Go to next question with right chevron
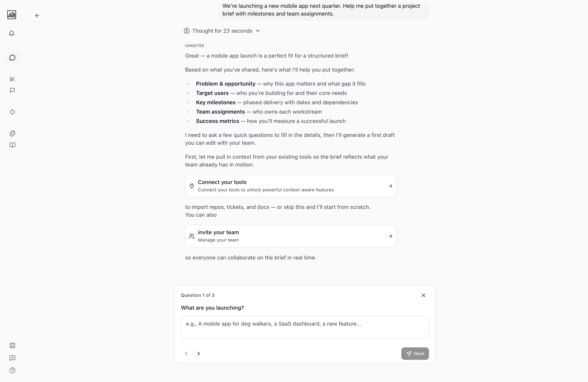Image resolution: width=588 pixels, height=382 pixels. [199, 354]
